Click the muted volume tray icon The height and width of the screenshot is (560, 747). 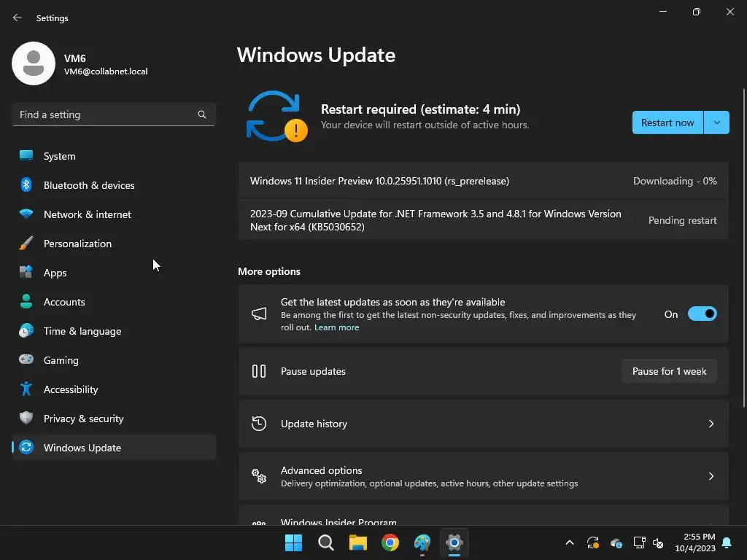658,542
